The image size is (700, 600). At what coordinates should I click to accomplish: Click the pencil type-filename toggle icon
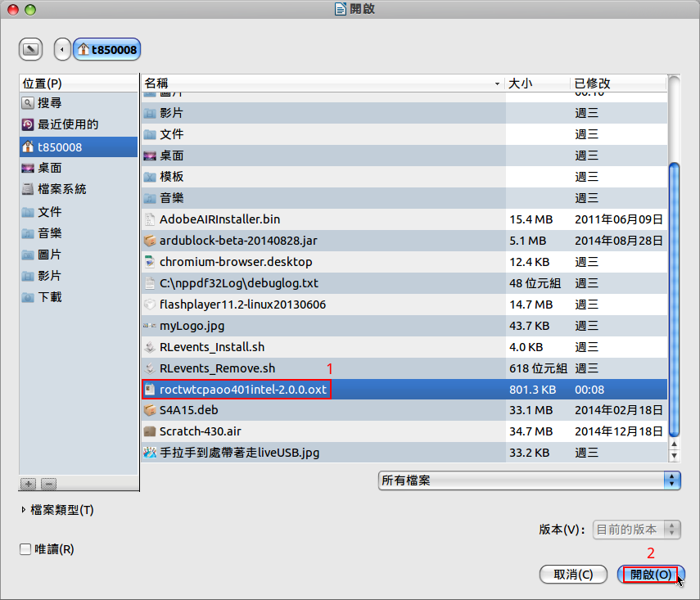(x=30, y=49)
